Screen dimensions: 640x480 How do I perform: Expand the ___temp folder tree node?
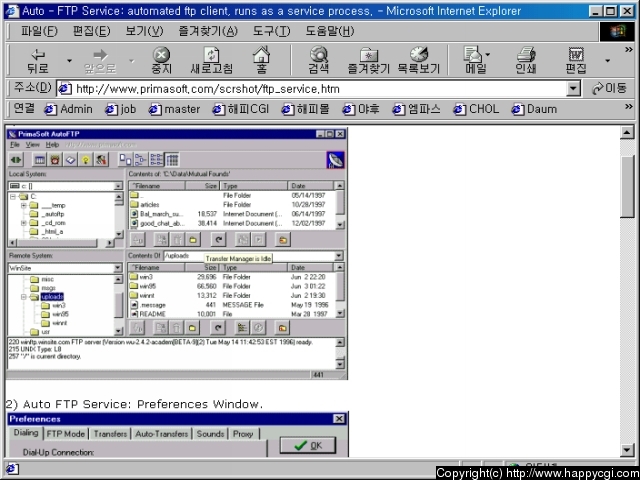coord(24,205)
